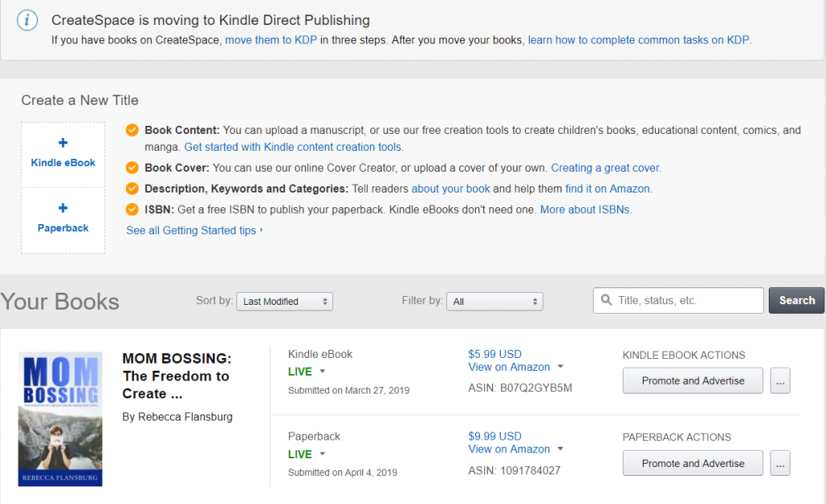Click the orange checkmark beside Description, Keywords and Categories

point(131,189)
